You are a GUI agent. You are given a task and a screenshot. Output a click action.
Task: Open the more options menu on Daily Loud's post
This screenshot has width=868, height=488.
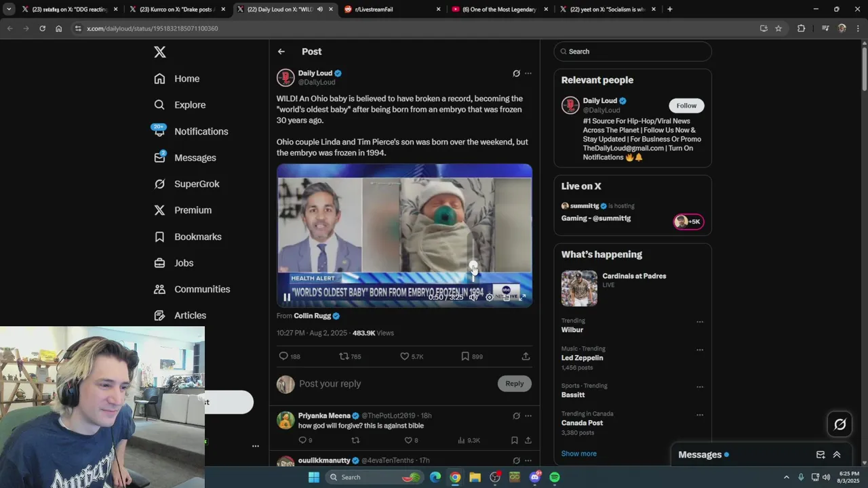pos(528,73)
